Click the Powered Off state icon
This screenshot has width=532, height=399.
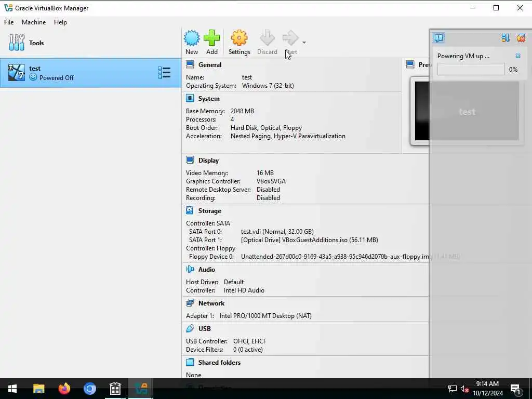coord(33,77)
